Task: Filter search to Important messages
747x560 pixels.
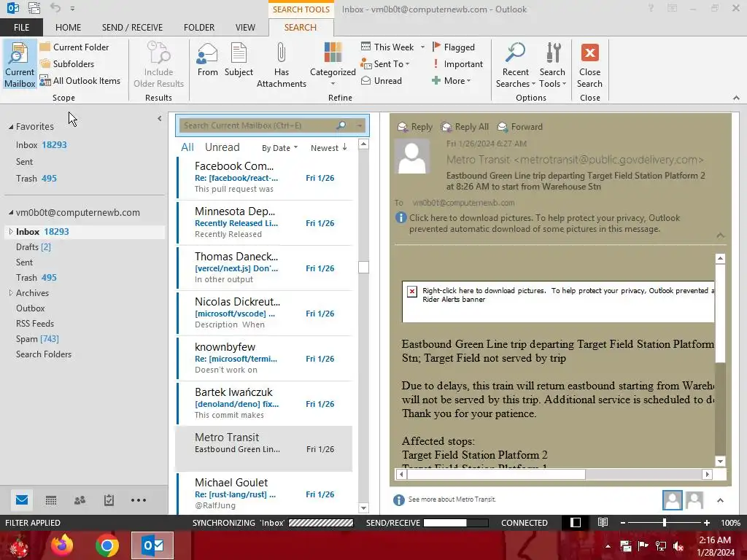Action: 457,64
